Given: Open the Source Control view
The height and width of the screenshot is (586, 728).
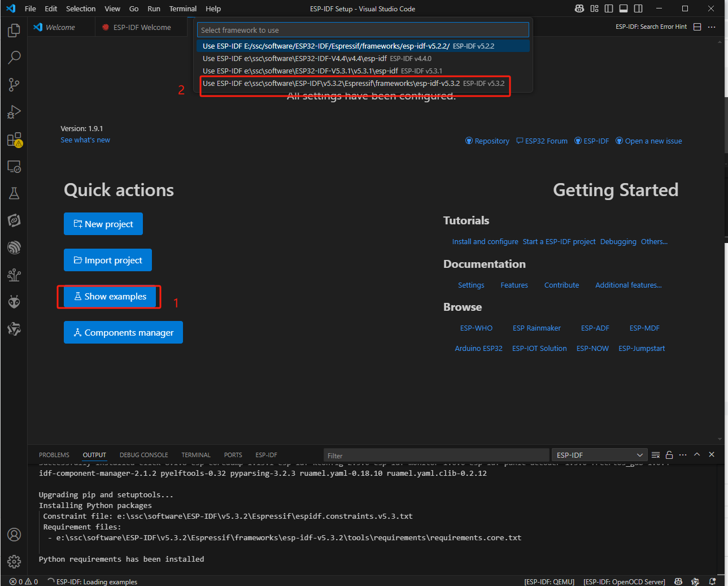Looking at the screenshot, I should click(14, 85).
